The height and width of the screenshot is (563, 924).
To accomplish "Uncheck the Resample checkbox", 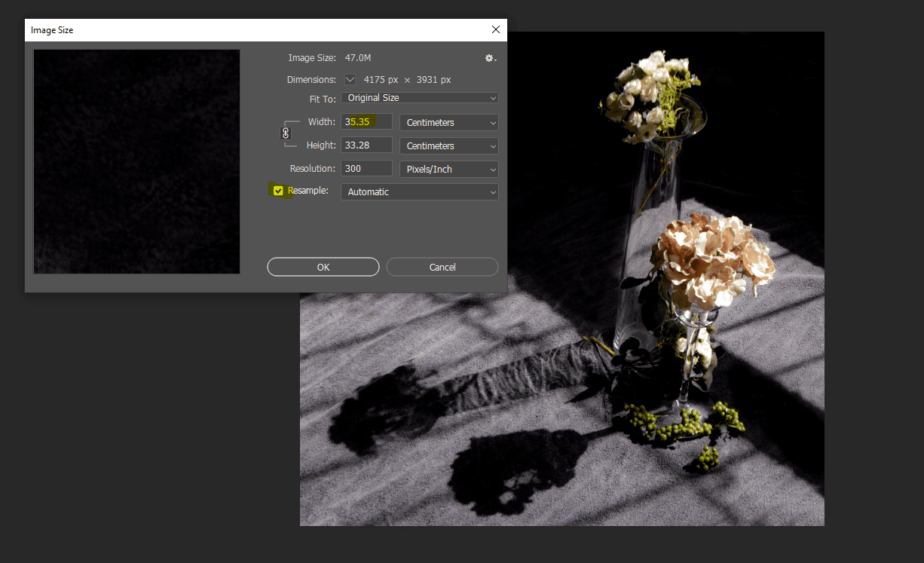I will point(278,191).
